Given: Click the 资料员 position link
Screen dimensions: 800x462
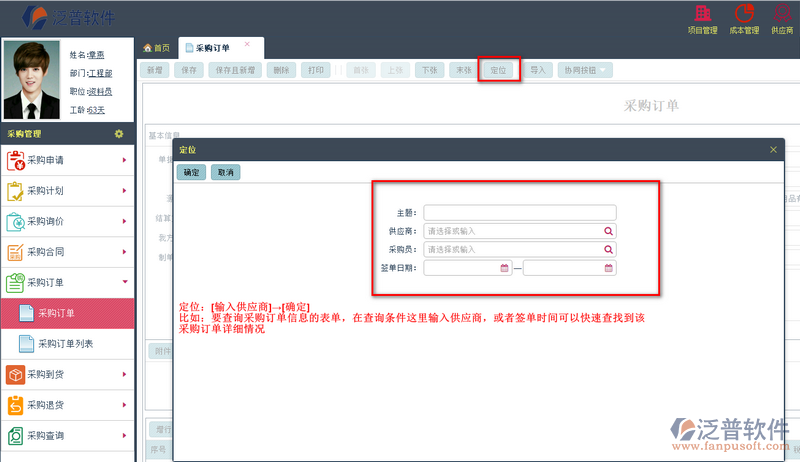Looking at the screenshot, I should [100, 91].
